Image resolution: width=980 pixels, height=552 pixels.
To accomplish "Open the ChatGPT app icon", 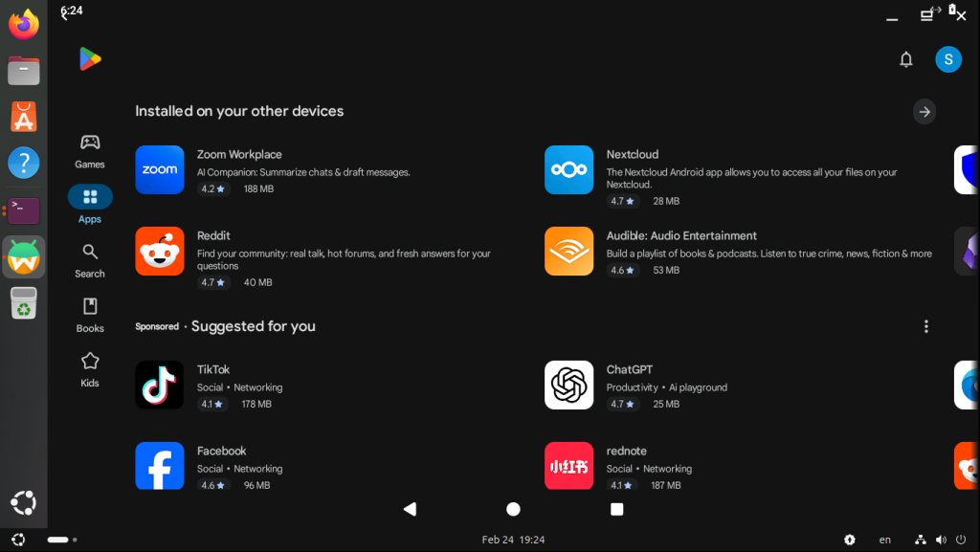I will pyautogui.click(x=568, y=385).
